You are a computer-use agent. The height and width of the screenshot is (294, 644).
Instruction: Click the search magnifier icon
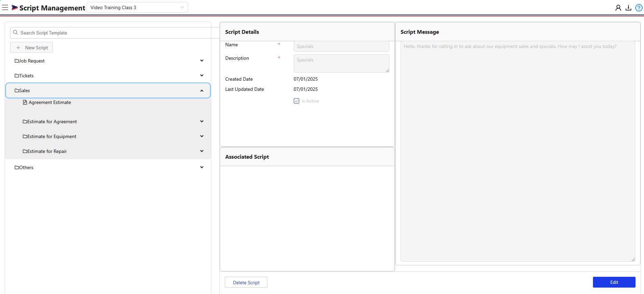click(x=16, y=32)
